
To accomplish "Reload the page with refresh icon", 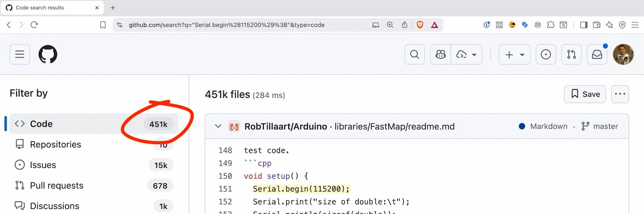I will point(34,25).
